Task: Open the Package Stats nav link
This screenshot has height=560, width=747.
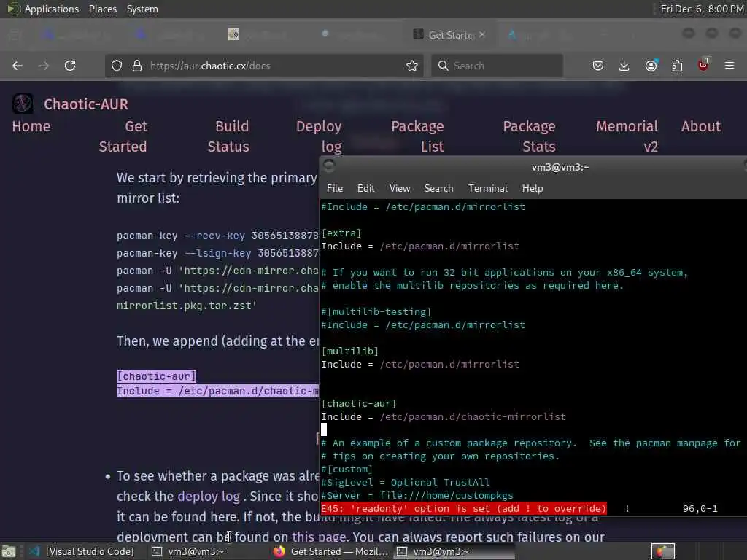Action: coord(530,136)
